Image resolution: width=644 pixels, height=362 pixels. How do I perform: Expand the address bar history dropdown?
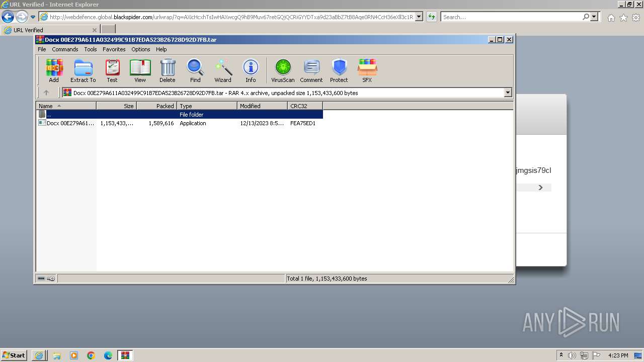pyautogui.click(x=419, y=17)
